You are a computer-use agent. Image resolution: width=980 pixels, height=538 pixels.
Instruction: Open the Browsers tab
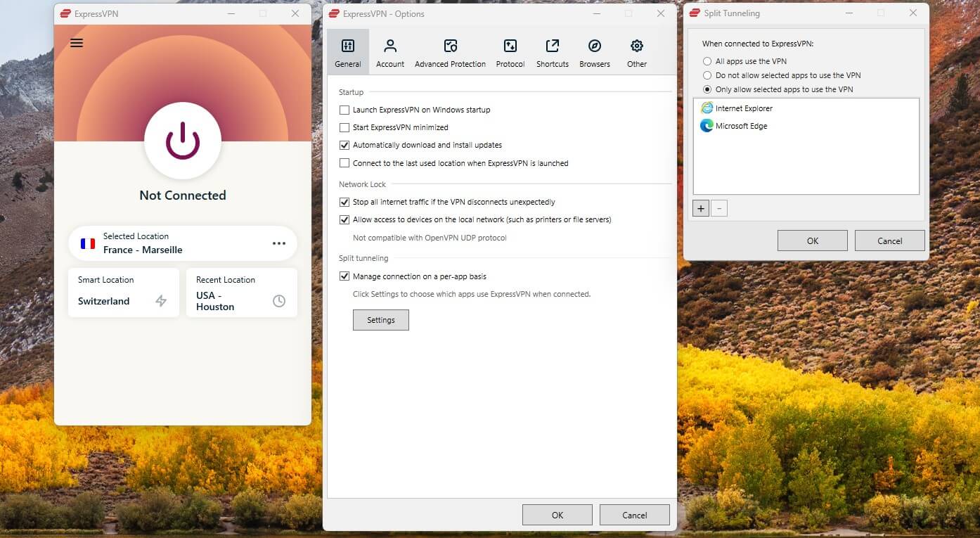tap(595, 52)
